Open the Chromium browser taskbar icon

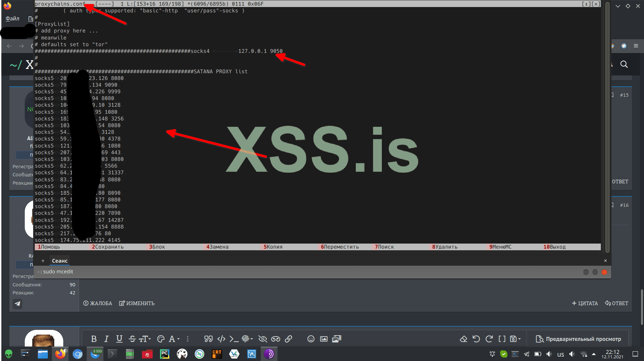pyautogui.click(x=78, y=354)
